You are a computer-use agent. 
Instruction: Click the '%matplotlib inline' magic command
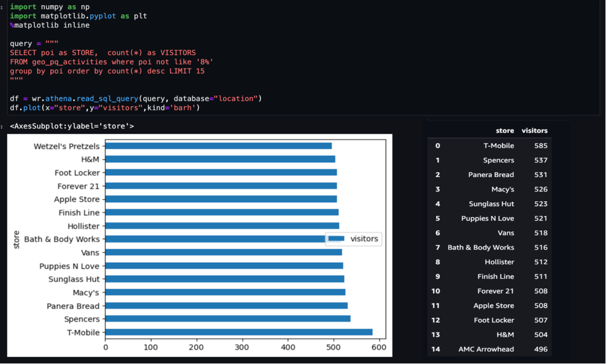click(50, 25)
